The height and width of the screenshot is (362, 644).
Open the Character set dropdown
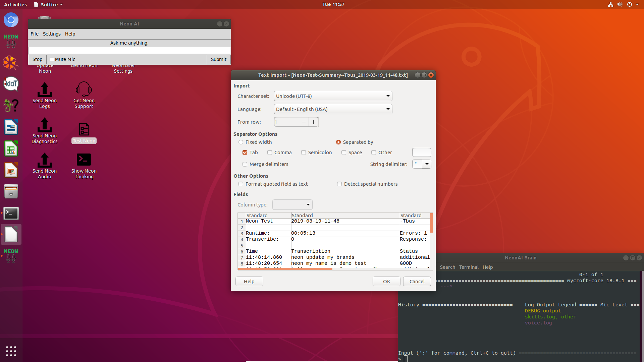(333, 96)
